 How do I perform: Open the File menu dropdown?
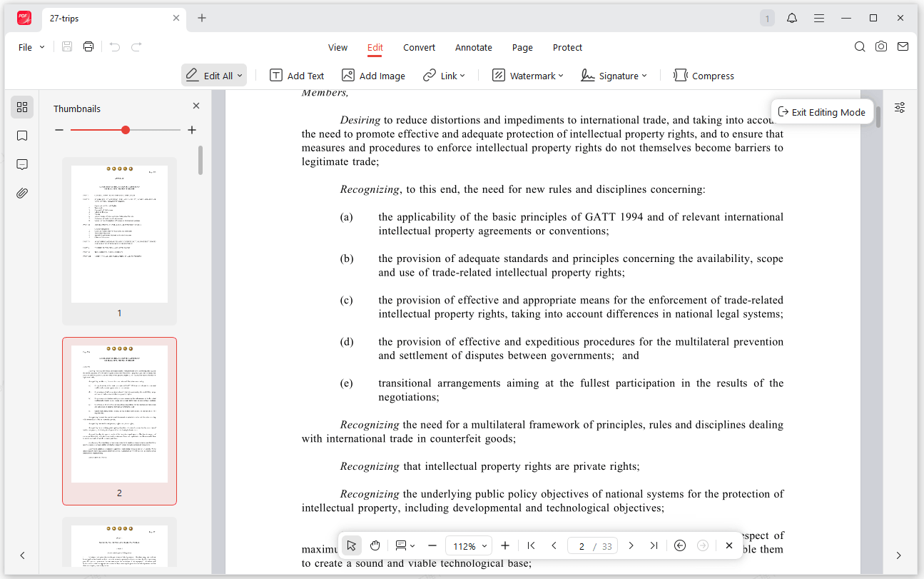click(31, 47)
